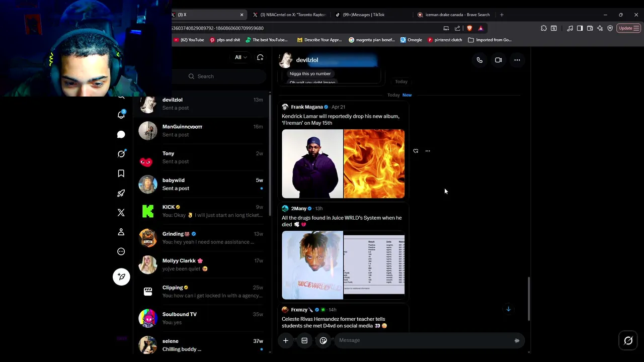Click new message compose icon beside All
644x362 pixels.
coord(260,57)
